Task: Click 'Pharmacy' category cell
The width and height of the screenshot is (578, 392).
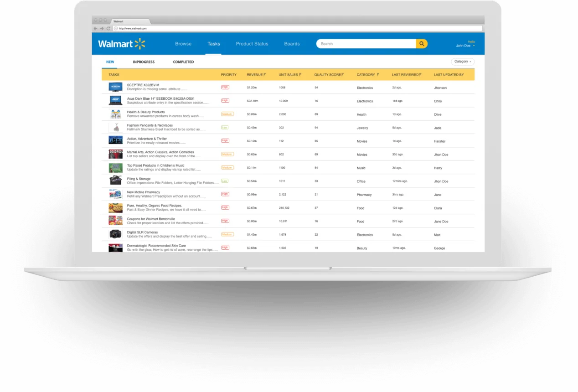Action: 364,195
